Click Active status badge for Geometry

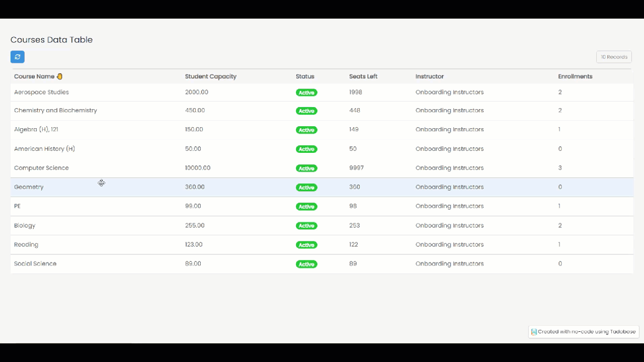[306, 188]
